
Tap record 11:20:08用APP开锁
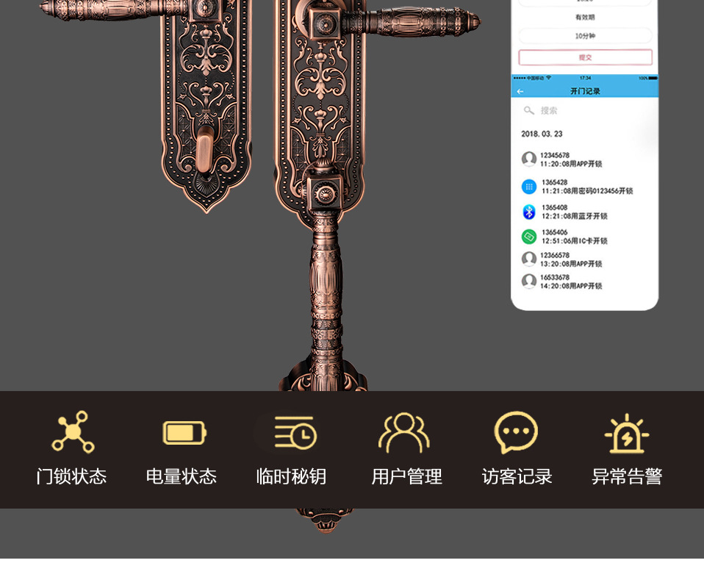(571, 164)
